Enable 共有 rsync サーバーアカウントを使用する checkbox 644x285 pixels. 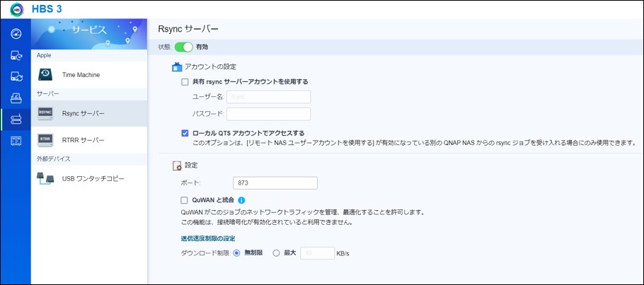(x=185, y=81)
